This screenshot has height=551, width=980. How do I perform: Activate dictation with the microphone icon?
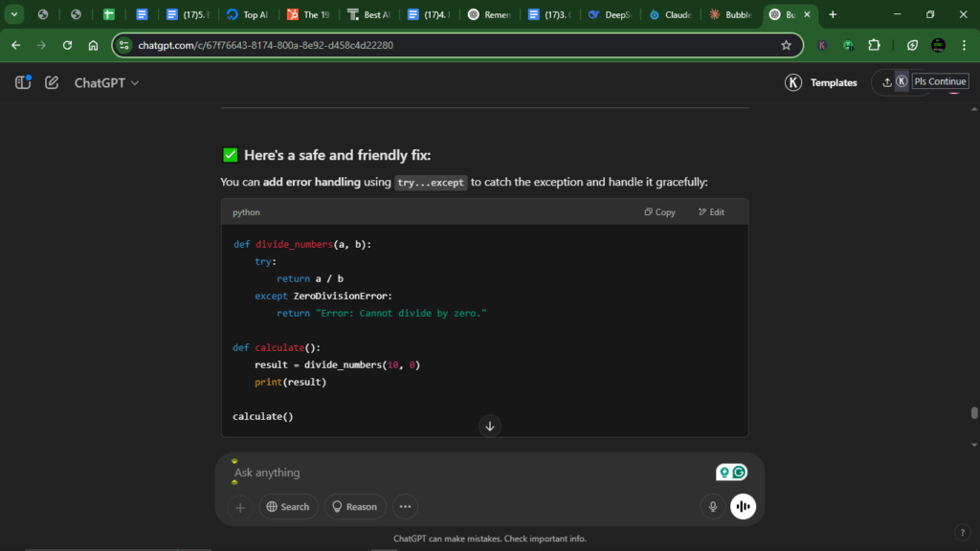pos(712,506)
